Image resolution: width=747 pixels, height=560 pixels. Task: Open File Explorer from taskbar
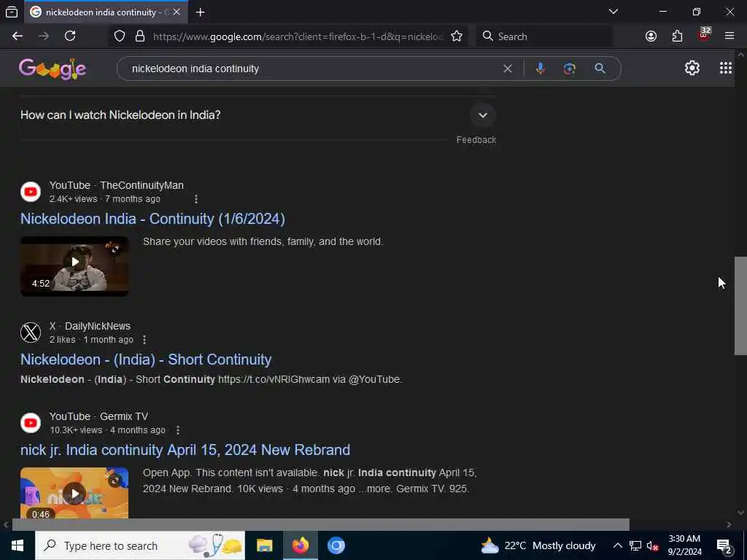(x=264, y=545)
